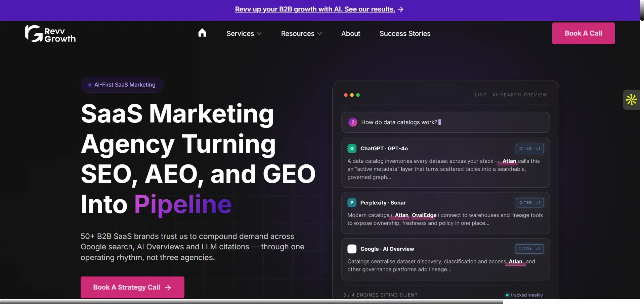Screen dimensions: 644x304
Task: Expand the Services dropdown menu
Action: [244, 34]
